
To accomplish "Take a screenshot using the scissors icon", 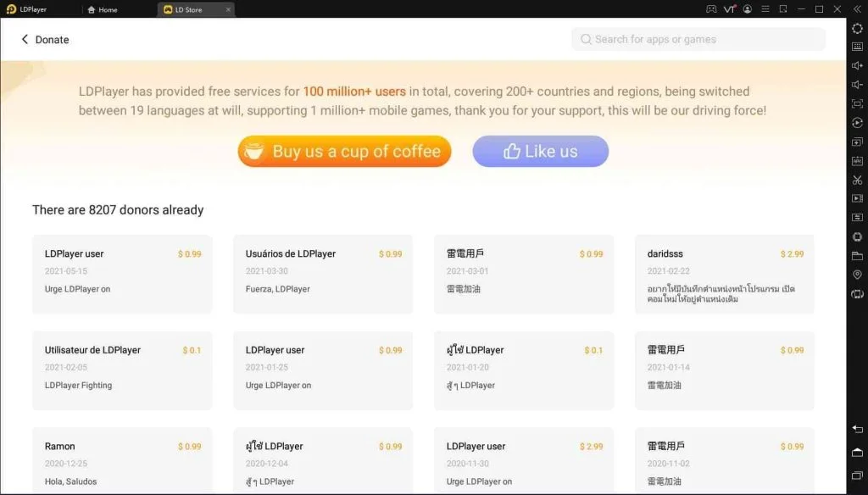I will tap(857, 180).
